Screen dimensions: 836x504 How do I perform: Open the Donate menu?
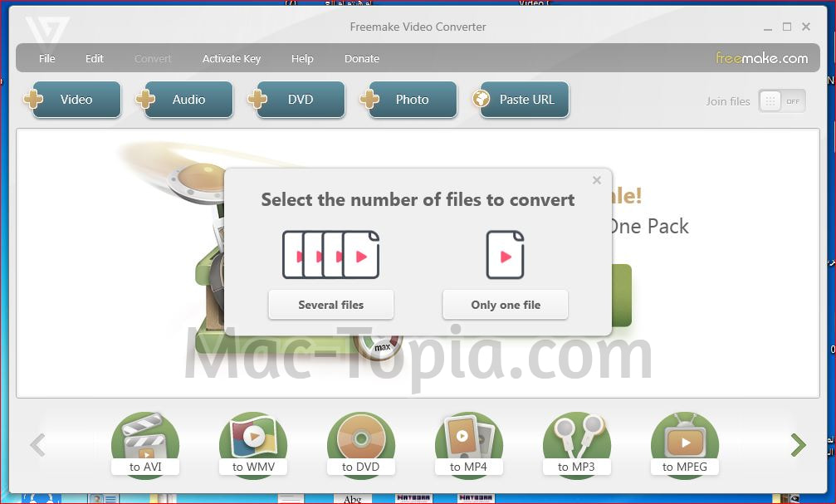click(361, 59)
